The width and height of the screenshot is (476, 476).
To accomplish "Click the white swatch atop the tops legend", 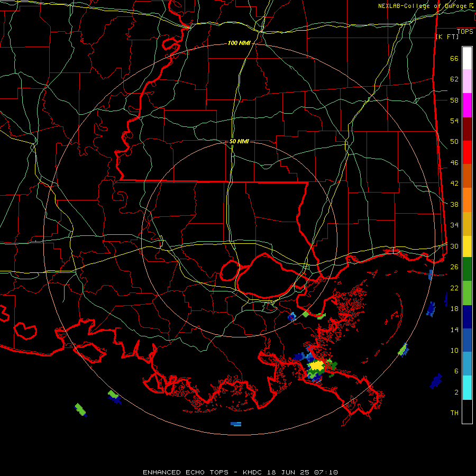I will (x=467, y=58).
